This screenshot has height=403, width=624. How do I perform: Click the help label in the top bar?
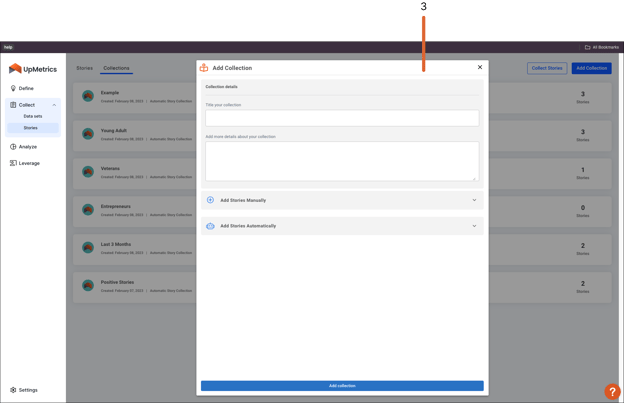point(8,47)
